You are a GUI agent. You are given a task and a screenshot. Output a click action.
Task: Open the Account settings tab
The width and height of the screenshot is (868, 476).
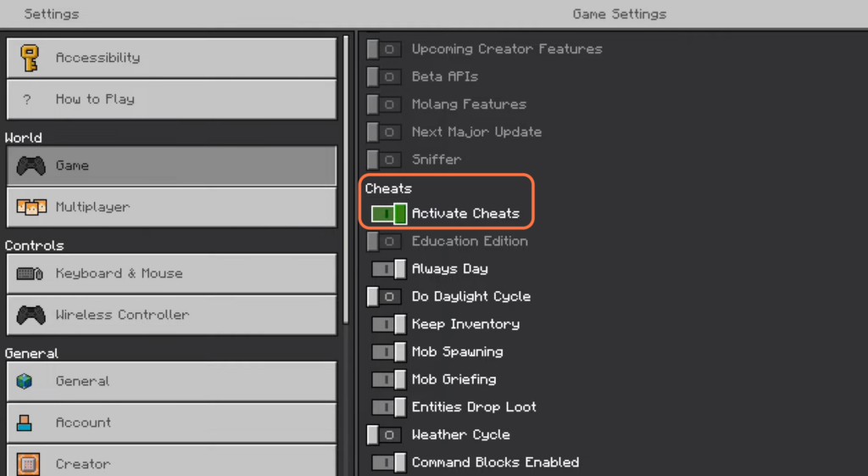click(x=171, y=423)
